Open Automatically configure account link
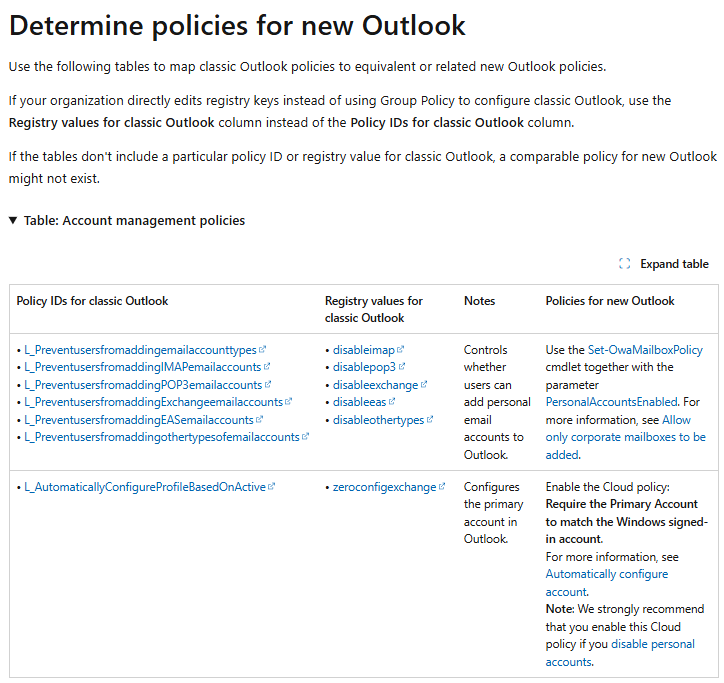 [607, 583]
